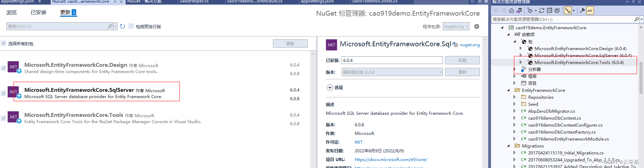Open the nuget.org link in package header
This screenshot has width=644, height=168.
[470, 45]
